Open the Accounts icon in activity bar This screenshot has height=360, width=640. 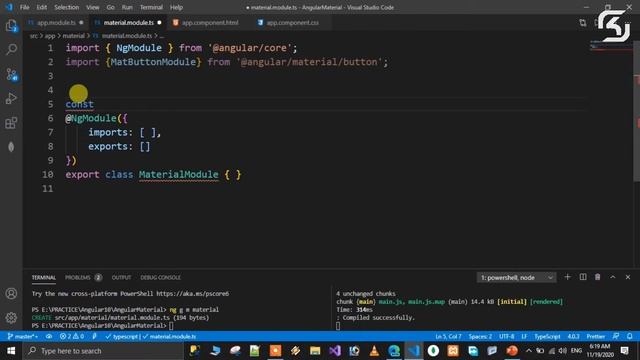[11, 293]
